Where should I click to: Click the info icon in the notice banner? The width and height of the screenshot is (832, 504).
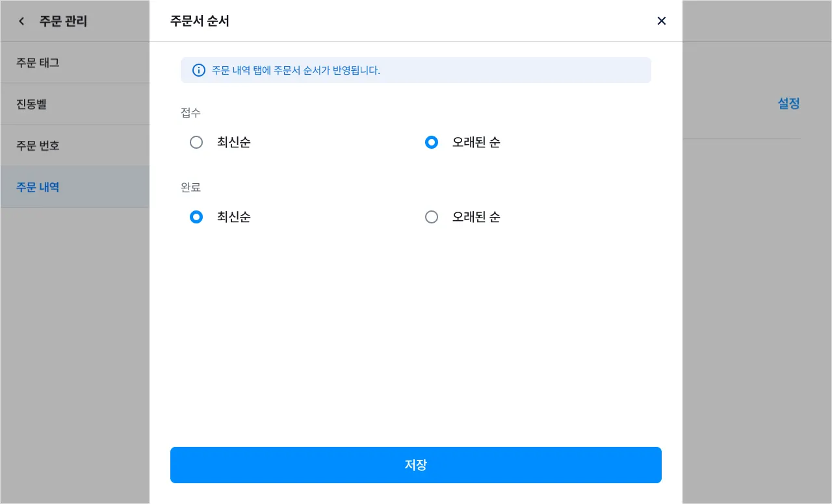[x=199, y=70]
